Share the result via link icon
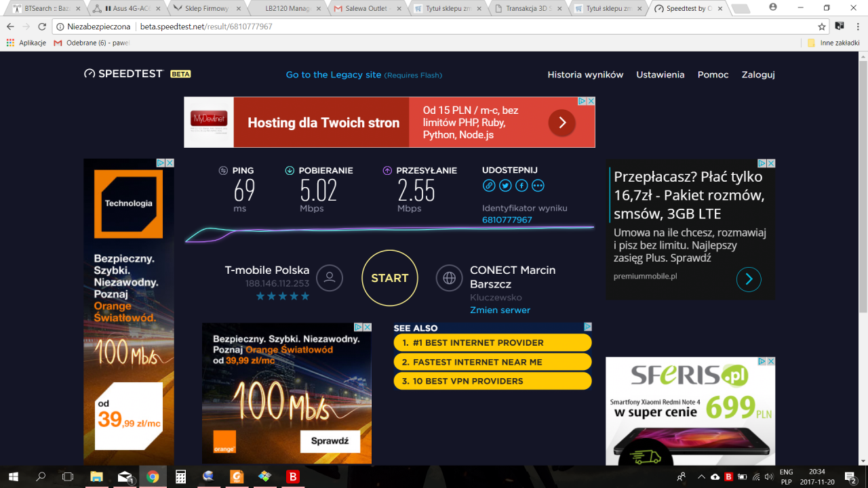868x488 pixels. [x=489, y=185]
